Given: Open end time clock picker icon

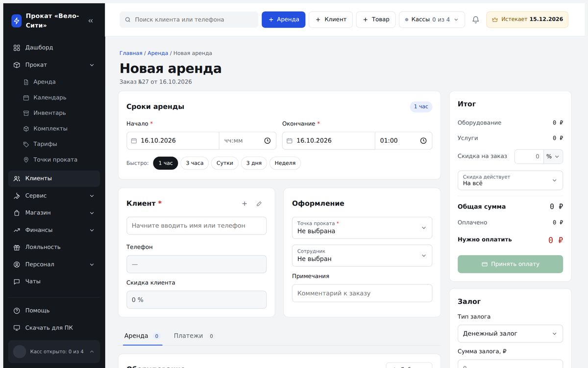Looking at the screenshot, I should pyautogui.click(x=423, y=141).
